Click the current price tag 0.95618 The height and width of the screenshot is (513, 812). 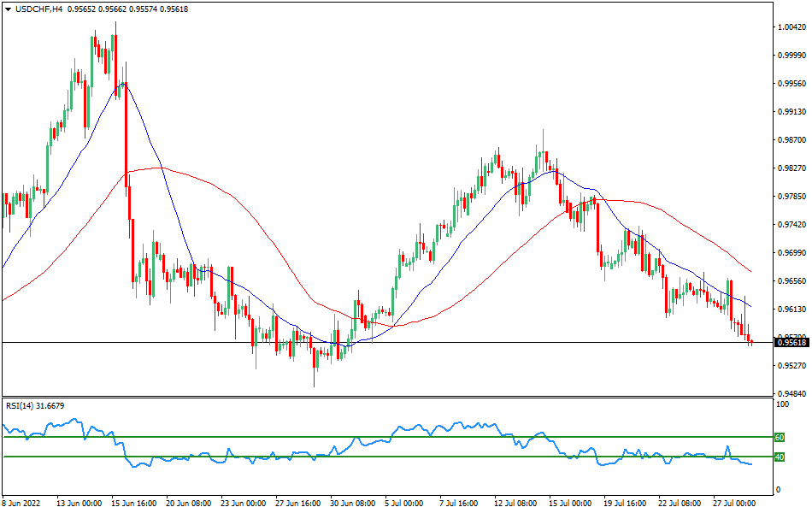[x=791, y=342]
